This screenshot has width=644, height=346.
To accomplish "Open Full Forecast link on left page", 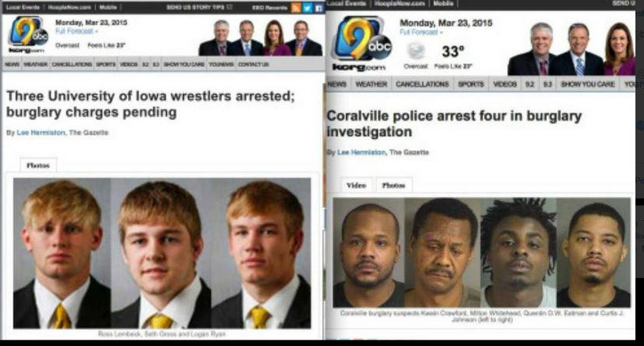I will click(x=76, y=31).
